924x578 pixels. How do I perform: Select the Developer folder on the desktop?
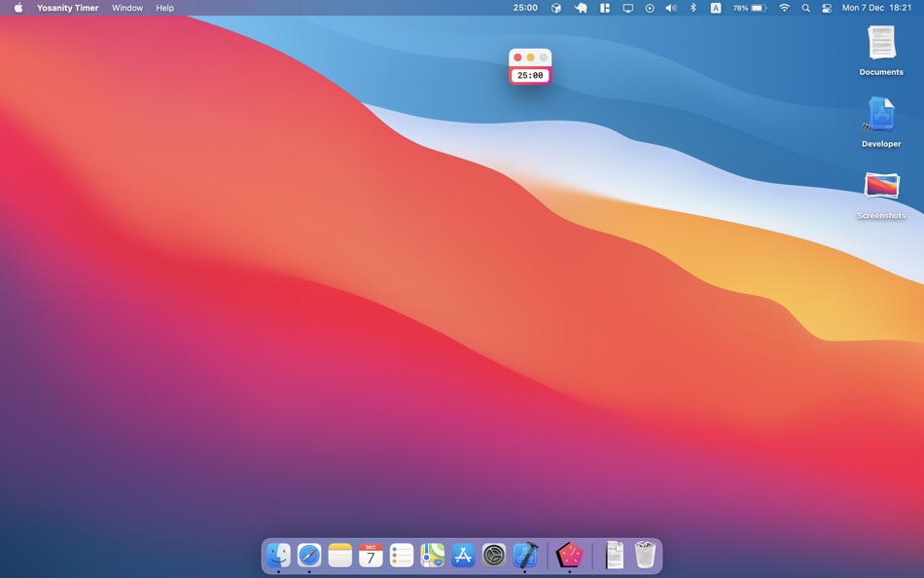point(881,122)
